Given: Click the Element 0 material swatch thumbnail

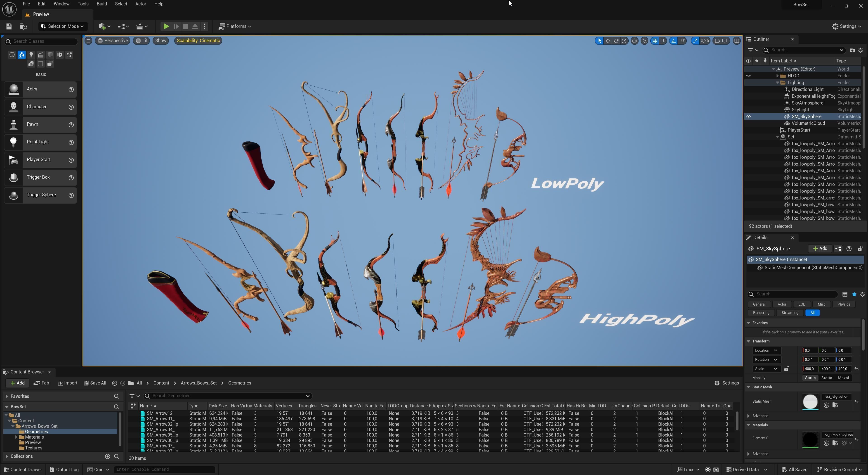Looking at the screenshot, I should coord(810,440).
